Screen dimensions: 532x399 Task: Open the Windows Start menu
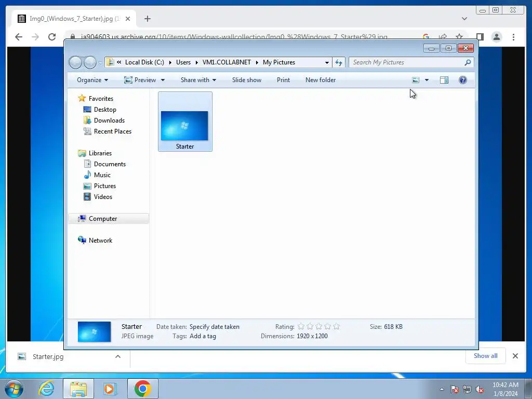point(14,389)
